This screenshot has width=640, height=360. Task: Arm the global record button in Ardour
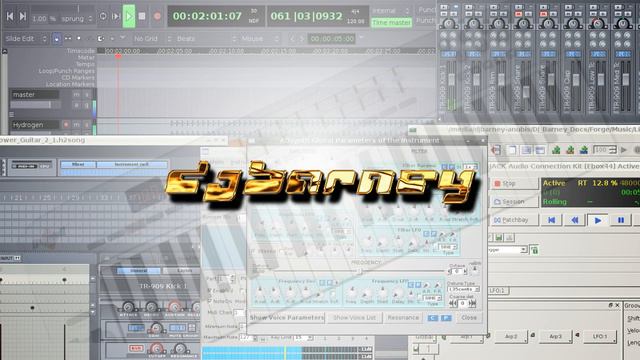tap(157, 16)
